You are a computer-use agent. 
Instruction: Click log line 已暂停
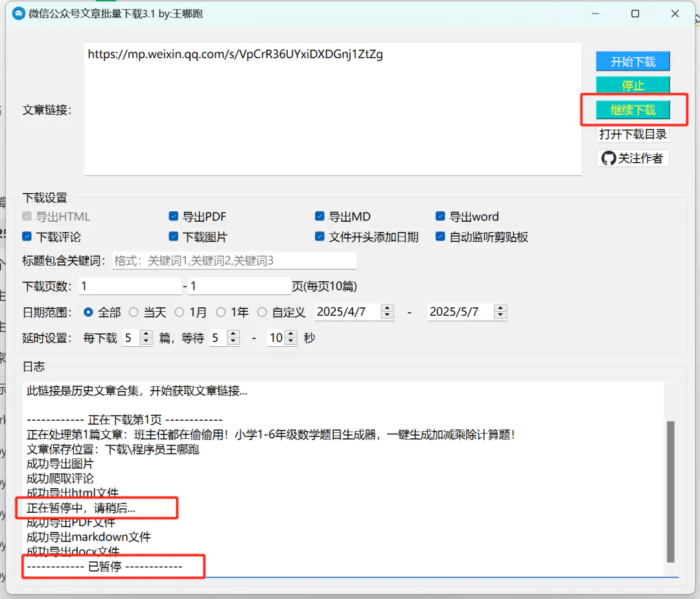104,567
